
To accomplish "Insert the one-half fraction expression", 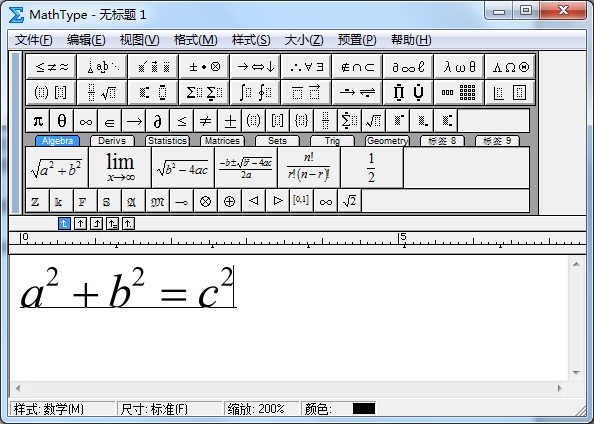I will tap(372, 167).
